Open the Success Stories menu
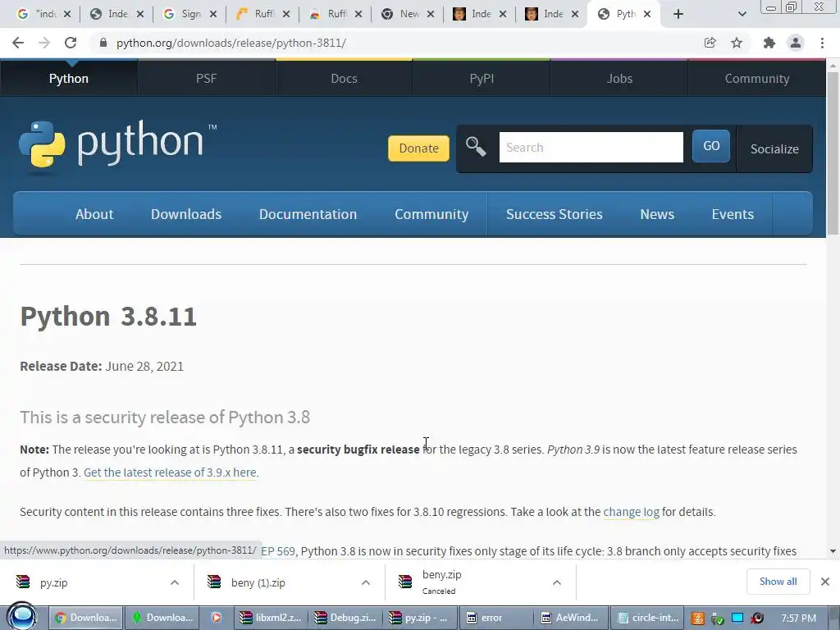This screenshot has height=630, width=840. (555, 214)
